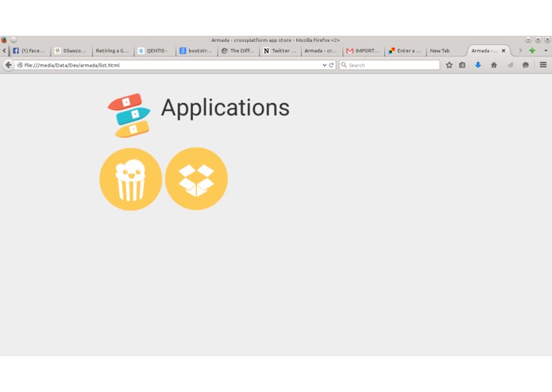This screenshot has height=392, width=552.
Task: Click the Applications heading text
Action: point(226,108)
